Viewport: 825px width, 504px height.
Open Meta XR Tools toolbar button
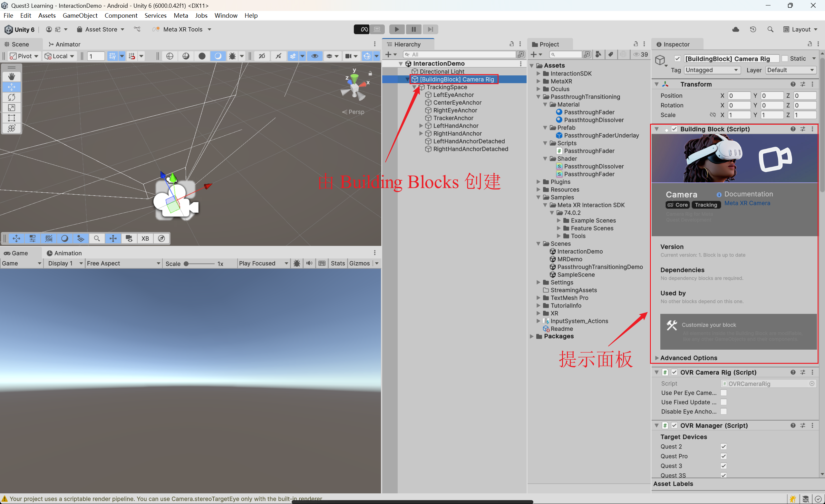click(182, 29)
